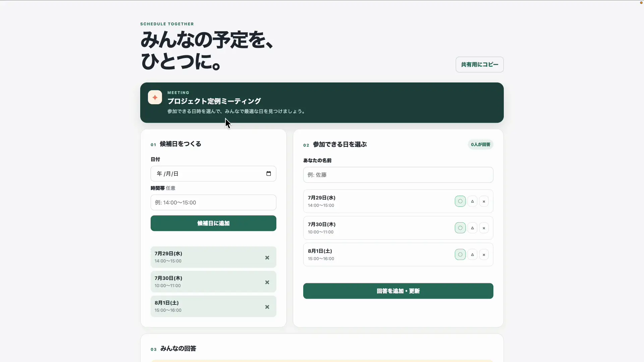Select circle (○) for 7月29日(水)
This screenshot has width=644, height=362.
[x=460, y=201]
